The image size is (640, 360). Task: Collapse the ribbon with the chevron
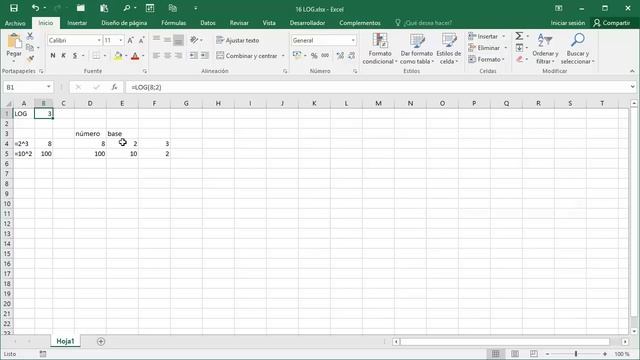[632, 71]
